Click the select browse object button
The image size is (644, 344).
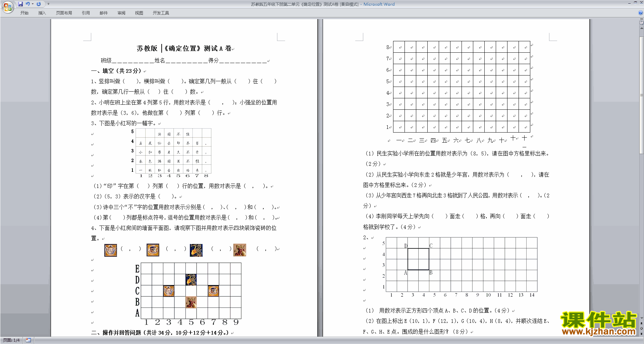[641, 328]
